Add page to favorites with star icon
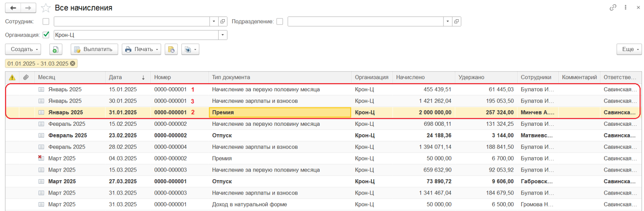Viewport: 644px width, 211px height. pos(46,8)
